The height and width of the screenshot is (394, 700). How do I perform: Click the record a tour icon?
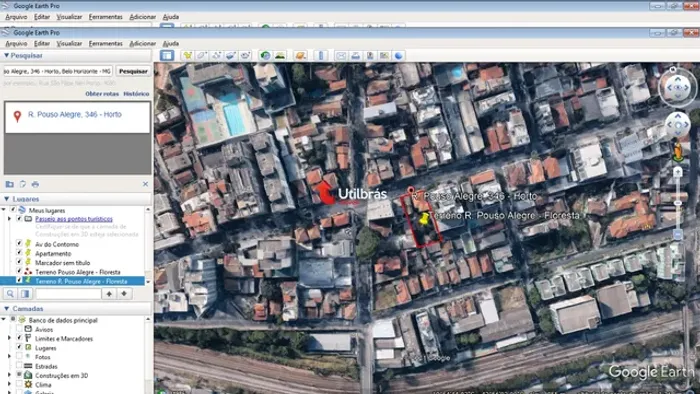tap(245, 55)
